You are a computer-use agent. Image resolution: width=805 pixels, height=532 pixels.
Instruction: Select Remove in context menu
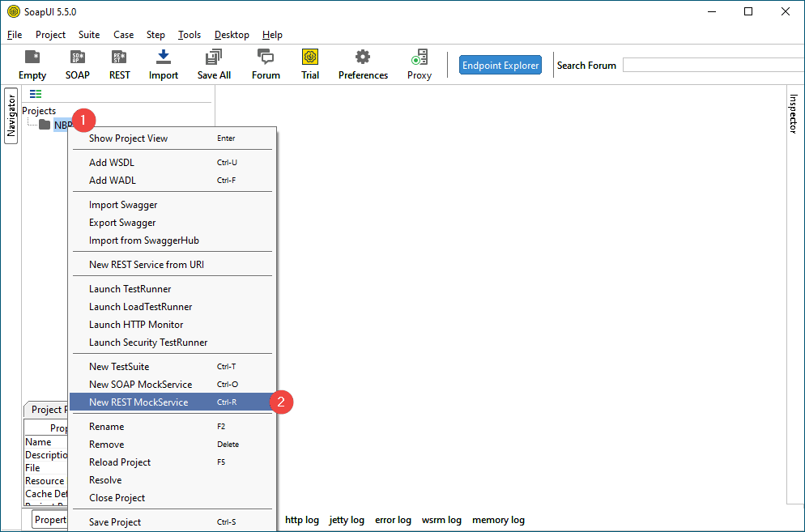point(172,445)
